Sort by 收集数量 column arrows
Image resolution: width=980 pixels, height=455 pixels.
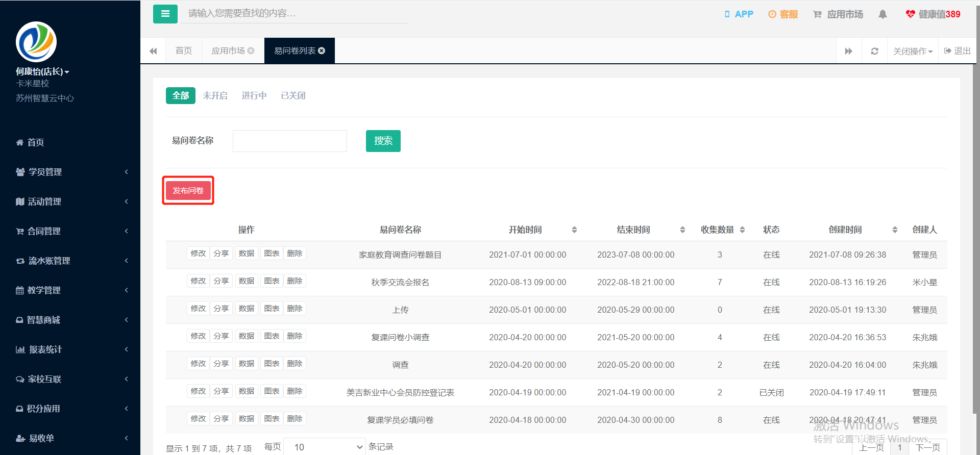(742, 230)
